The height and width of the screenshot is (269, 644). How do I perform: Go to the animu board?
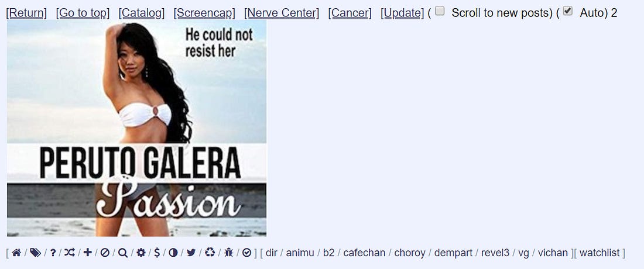coord(300,253)
